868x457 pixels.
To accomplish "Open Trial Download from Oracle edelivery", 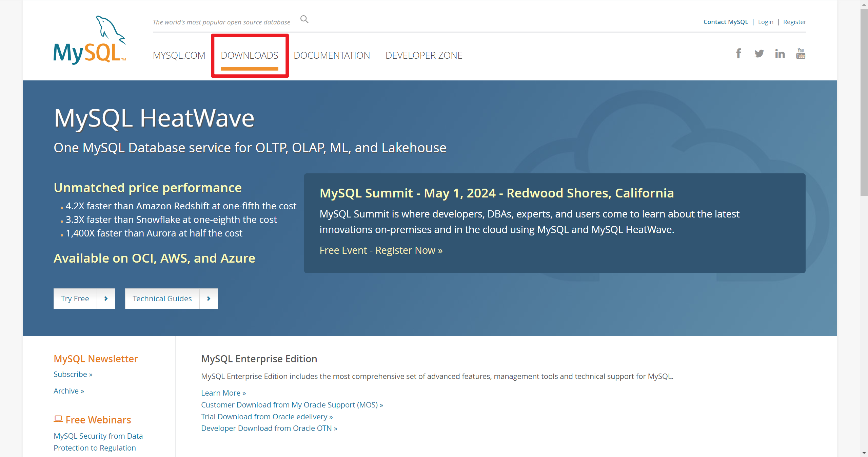I will point(267,417).
